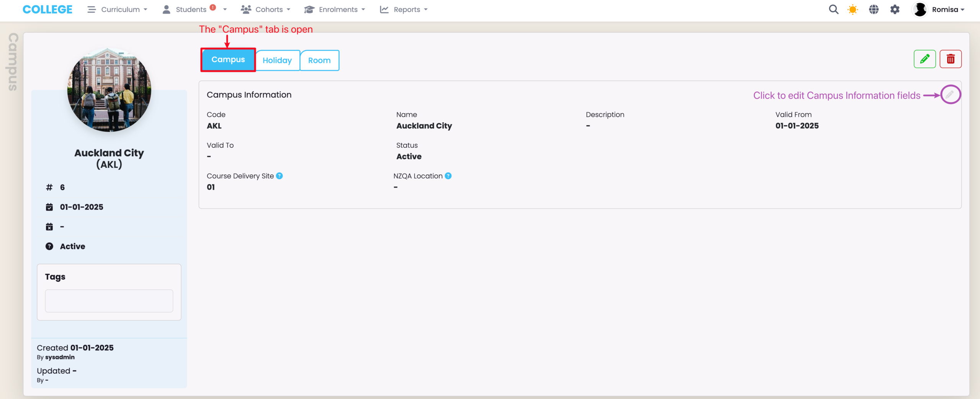Show Course Delivery Site help tooltip icon
This screenshot has height=399, width=980.
tap(279, 176)
